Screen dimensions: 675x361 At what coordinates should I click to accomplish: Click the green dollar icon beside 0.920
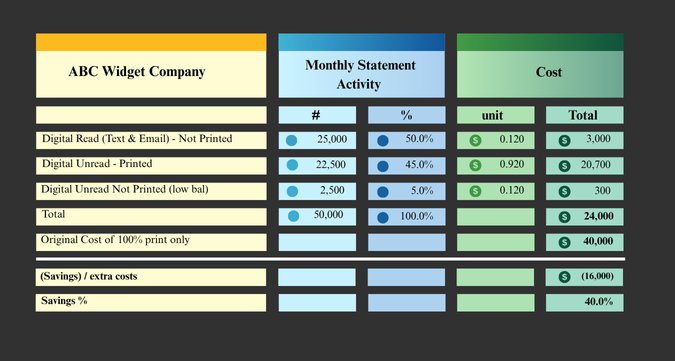(x=475, y=165)
